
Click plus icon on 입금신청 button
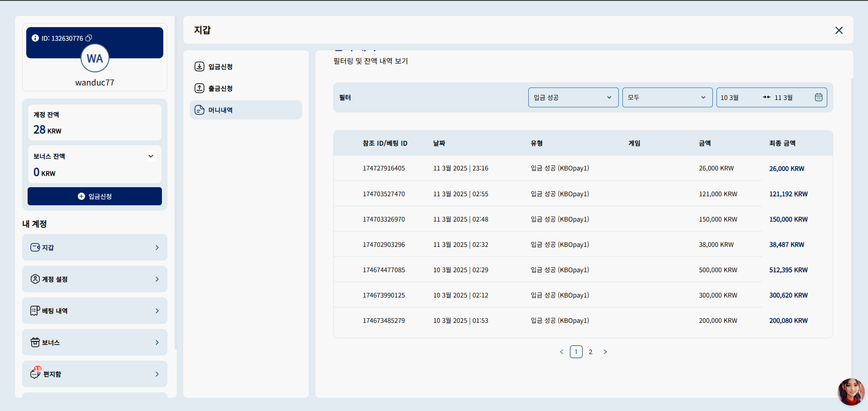point(81,196)
